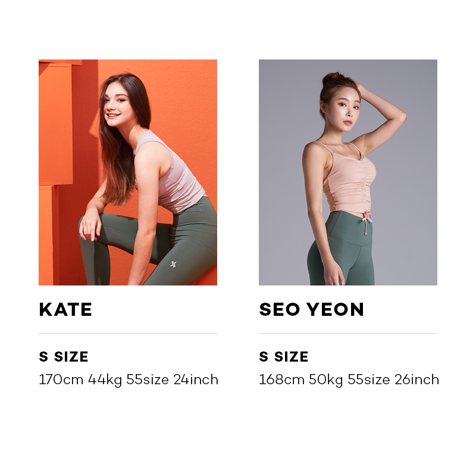Click Kate's 44kg weight value

coord(105,380)
